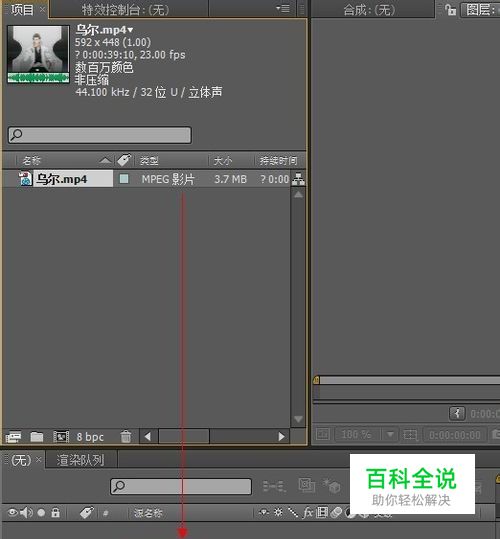
Task: Click the Project list up arrow
Action: click(x=298, y=195)
